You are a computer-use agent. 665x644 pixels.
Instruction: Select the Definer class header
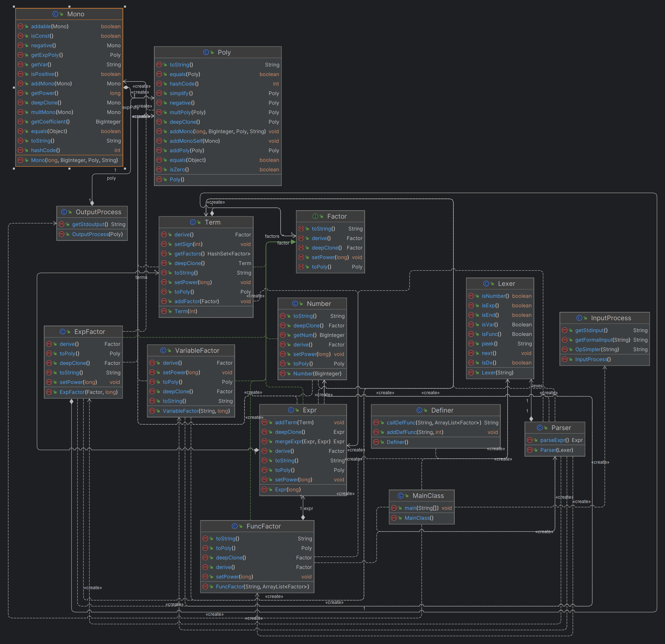[436, 410]
